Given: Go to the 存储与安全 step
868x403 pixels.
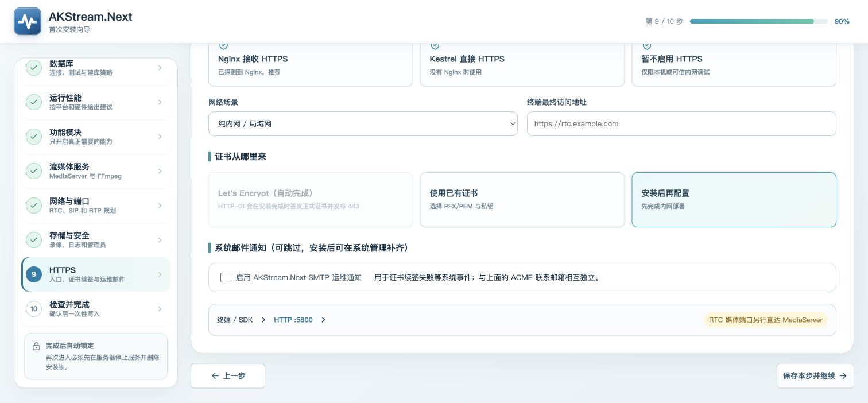Looking at the screenshot, I should pos(96,240).
